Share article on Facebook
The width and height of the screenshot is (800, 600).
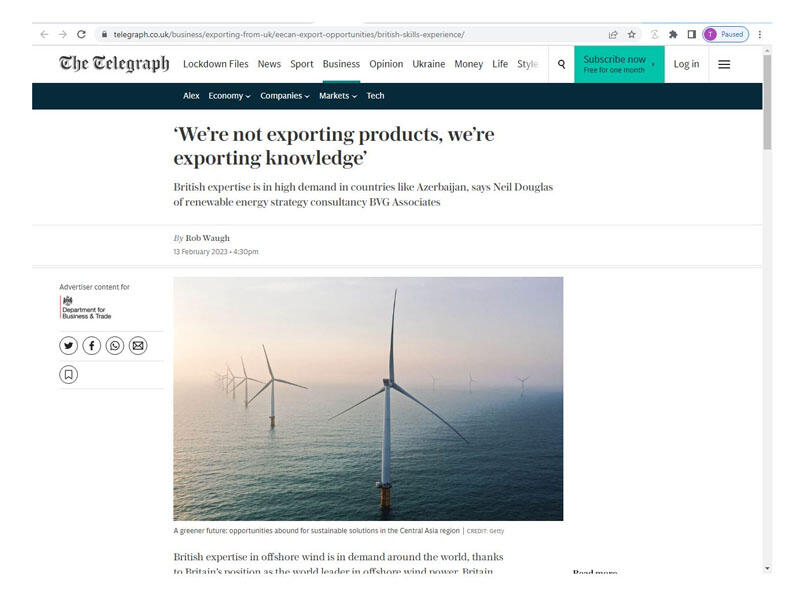[x=91, y=345]
